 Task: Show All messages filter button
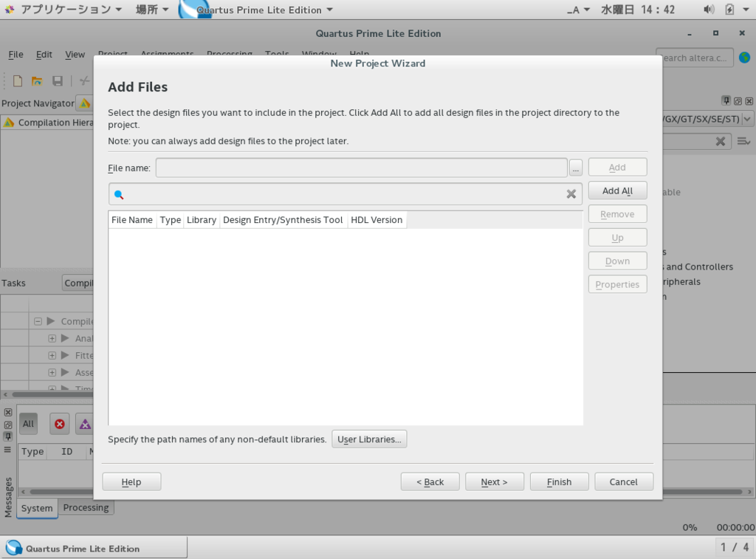29,424
